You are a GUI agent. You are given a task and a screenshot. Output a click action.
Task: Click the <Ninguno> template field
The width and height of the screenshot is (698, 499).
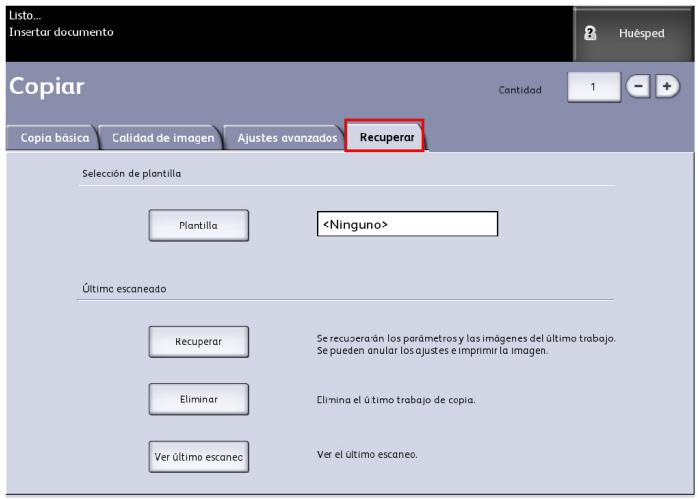coord(407,224)
